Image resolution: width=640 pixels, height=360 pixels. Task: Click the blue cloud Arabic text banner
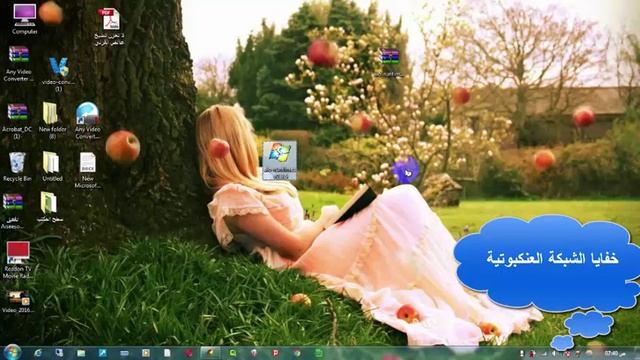coord(548,263)
